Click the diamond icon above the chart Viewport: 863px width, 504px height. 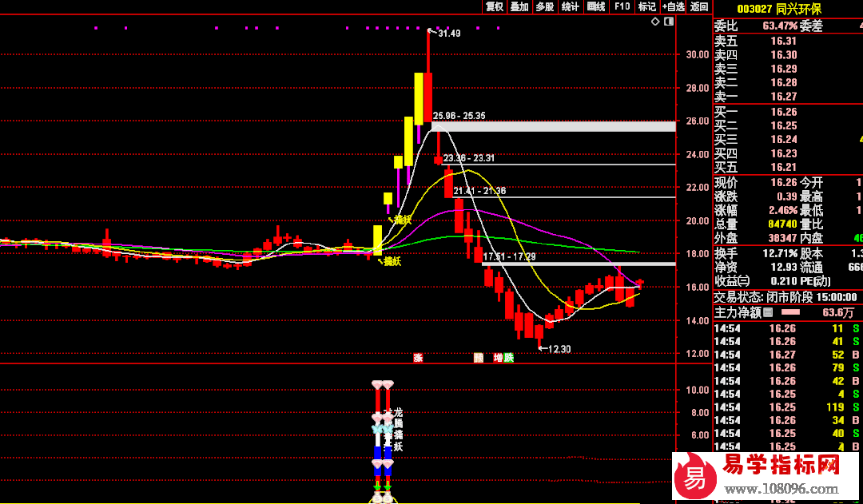655,22
